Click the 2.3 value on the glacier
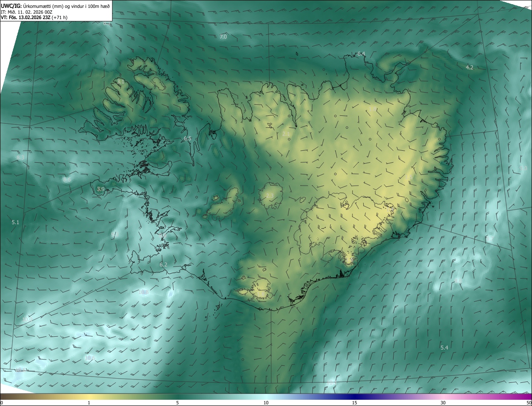532x406 pixels. 270,196
